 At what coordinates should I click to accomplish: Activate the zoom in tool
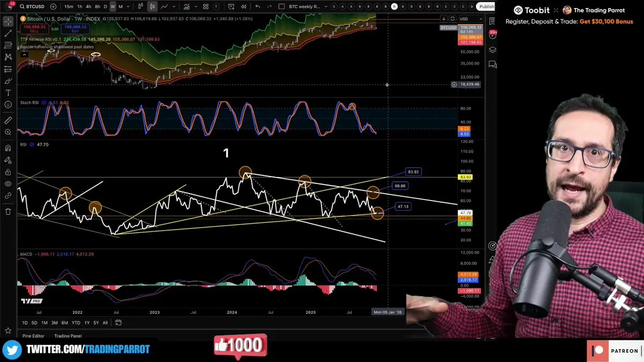(x=8, y=132)
